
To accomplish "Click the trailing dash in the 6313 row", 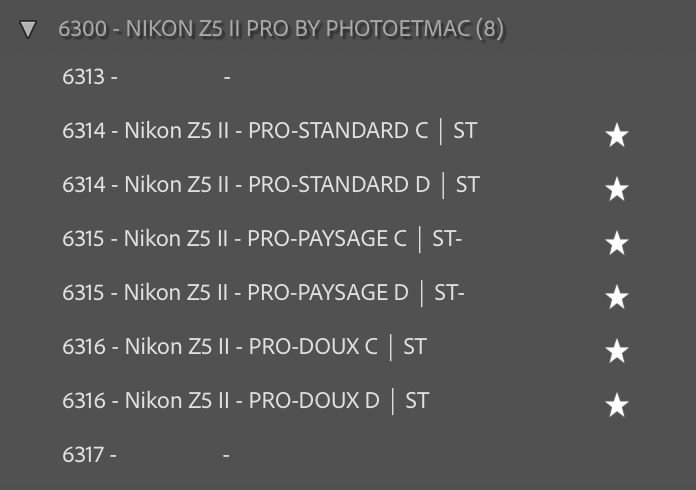I will (x=228, y=77).
